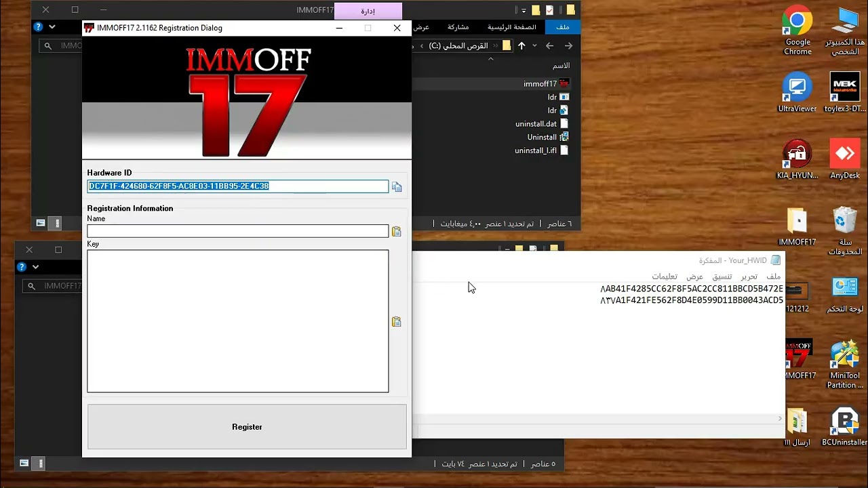Click القرص المحلي (C:) in the address bar

click(459, 46)
